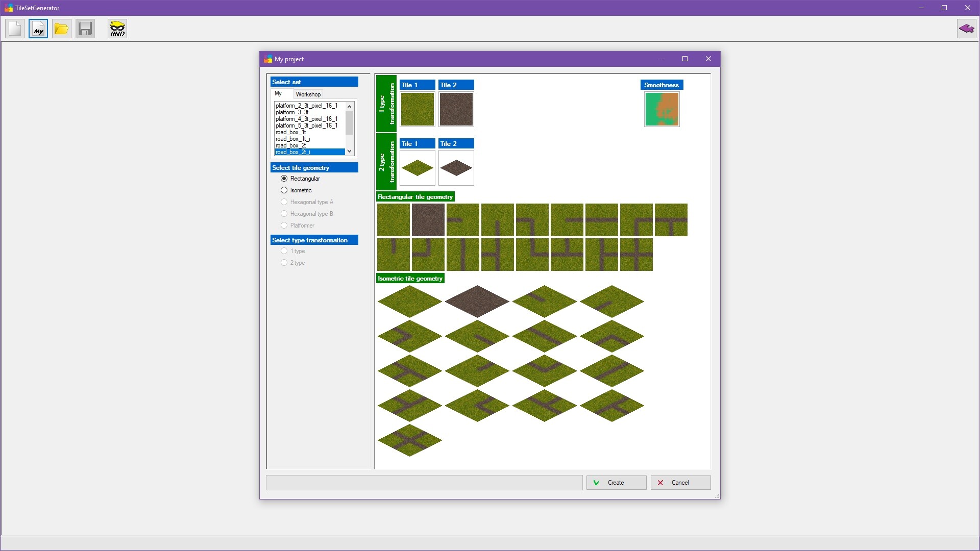
Task: Click the set list scrollbar down arrow
Action: point(349,151)
